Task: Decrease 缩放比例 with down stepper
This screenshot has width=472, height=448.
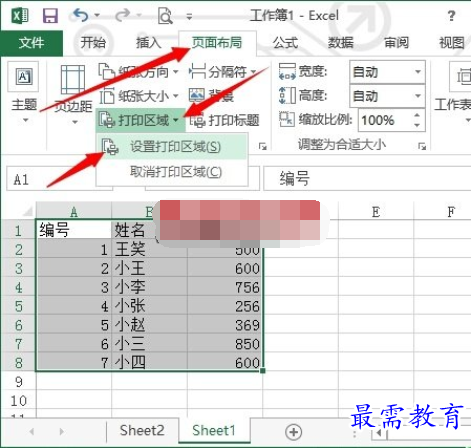Action: coord(417,125)
